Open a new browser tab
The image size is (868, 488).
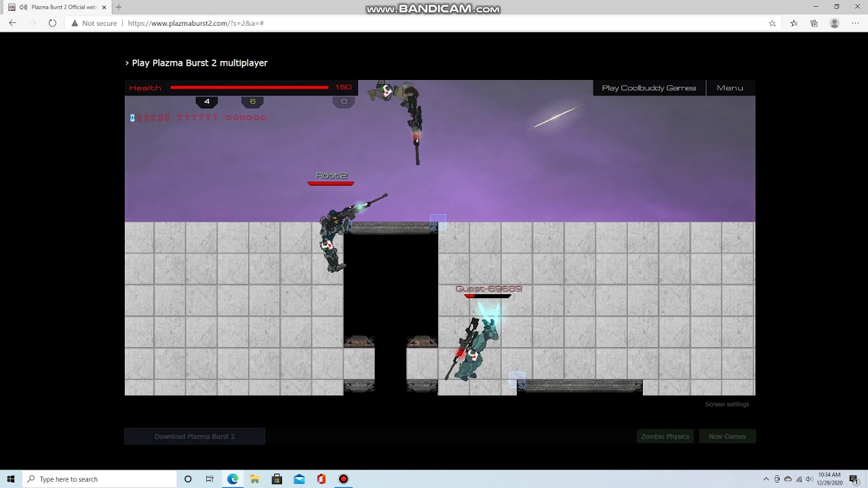click(119, 7)
